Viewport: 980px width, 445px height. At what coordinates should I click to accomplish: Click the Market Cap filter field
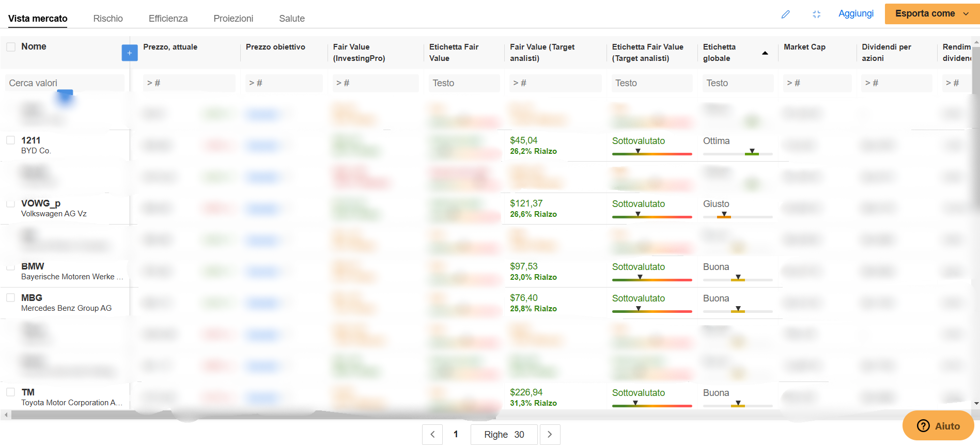(x=817, y=83)
